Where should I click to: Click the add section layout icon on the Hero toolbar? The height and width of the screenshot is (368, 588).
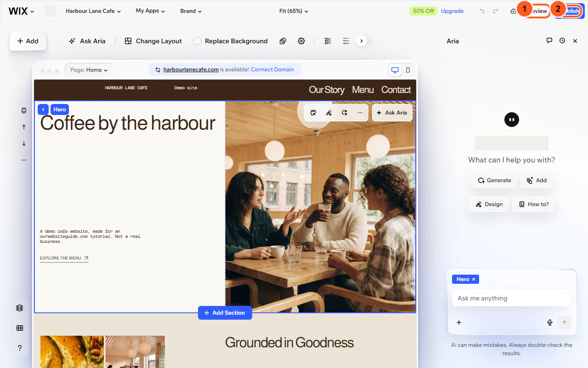[313, 113]
